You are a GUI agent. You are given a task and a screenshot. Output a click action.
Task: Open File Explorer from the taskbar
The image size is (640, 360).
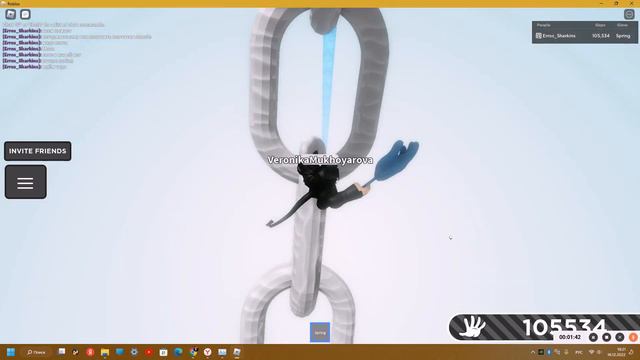[x=105, y=352]
